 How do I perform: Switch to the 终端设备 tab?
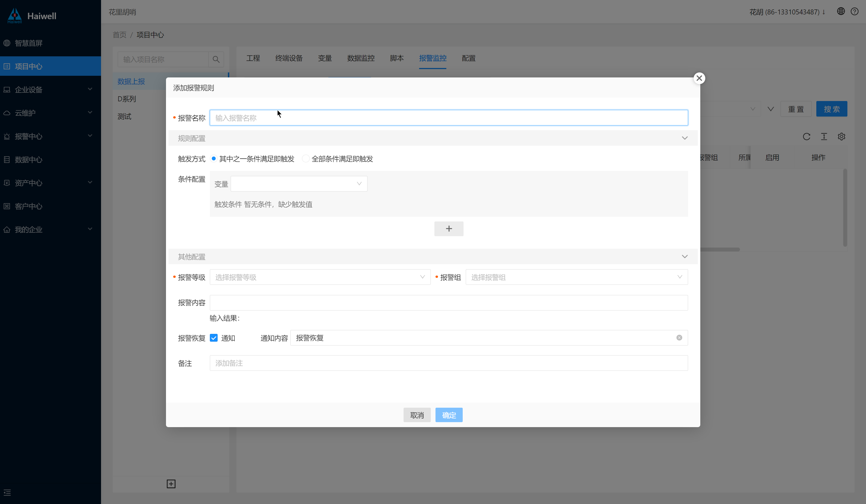tap(289, 58)
